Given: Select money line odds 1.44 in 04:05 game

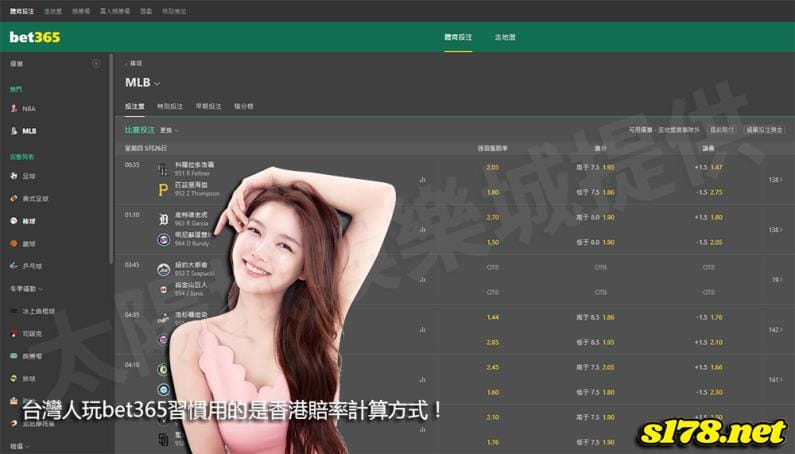Looking at the screenshot, I should pos(492,318).
